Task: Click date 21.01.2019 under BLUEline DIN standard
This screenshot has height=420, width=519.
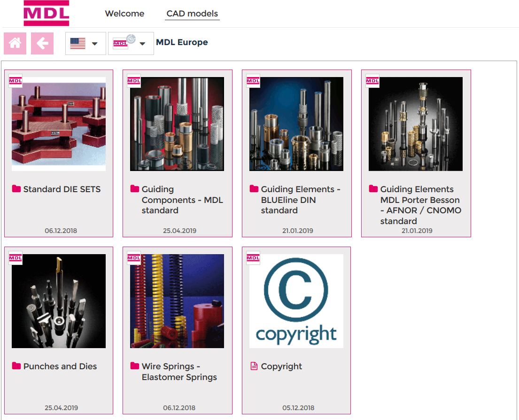Action: (x=298, y=231)
